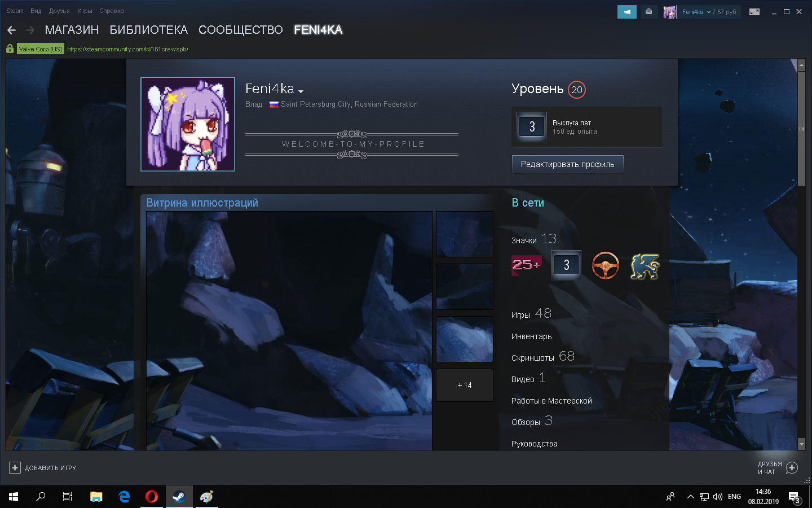Screen dimensions: 812x508
Task: Go to the БИБЛИОТЕКА tab
Action: (149, 30)
